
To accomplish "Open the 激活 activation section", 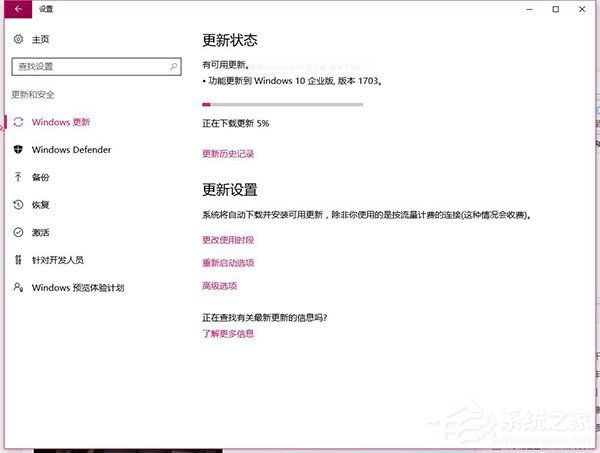I will (41, 232).
